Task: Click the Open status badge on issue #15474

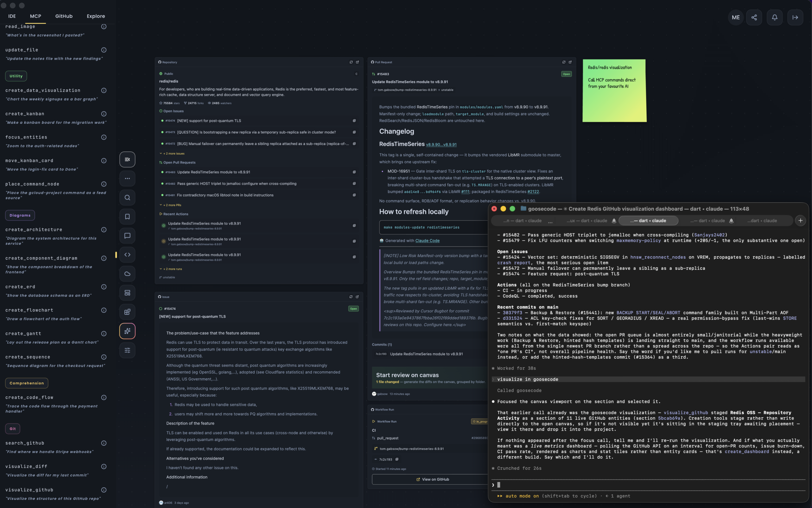Action: point(353,309)
